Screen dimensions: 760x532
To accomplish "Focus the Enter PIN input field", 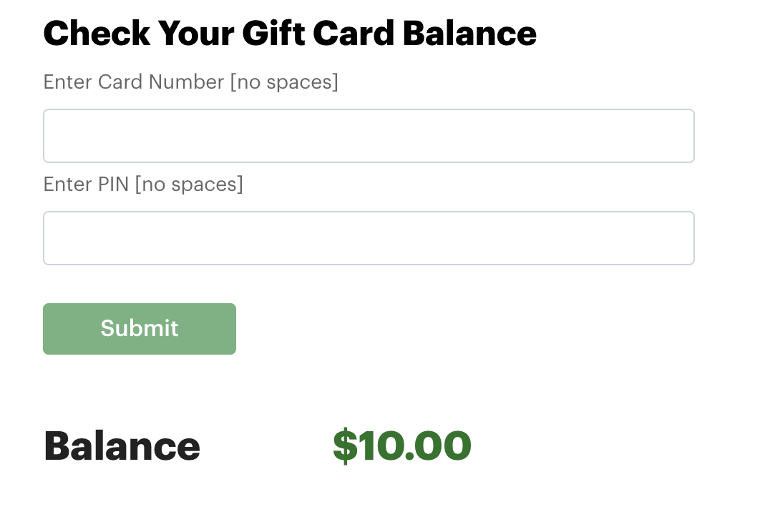I will [x=369, y=238].
